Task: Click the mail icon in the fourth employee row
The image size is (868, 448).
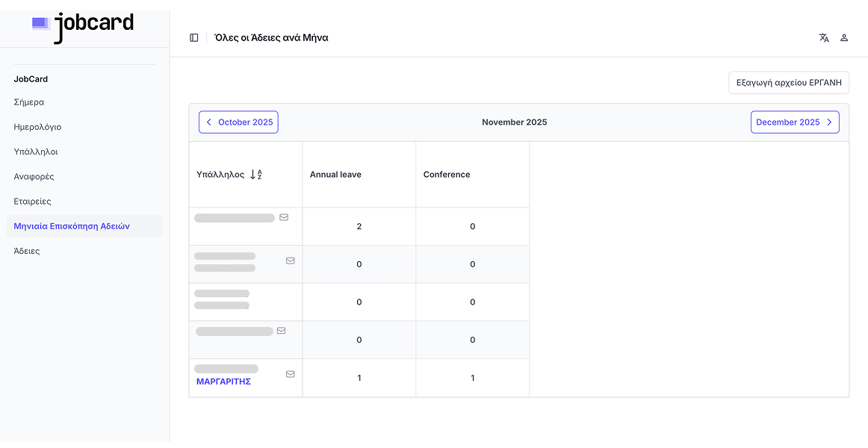Action: [x=282, y=331]
